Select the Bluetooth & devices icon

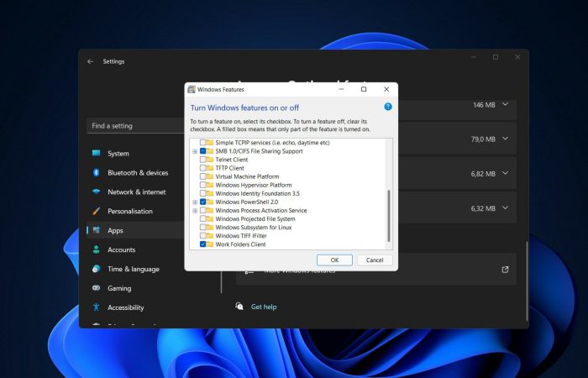[x=97, y=172]
